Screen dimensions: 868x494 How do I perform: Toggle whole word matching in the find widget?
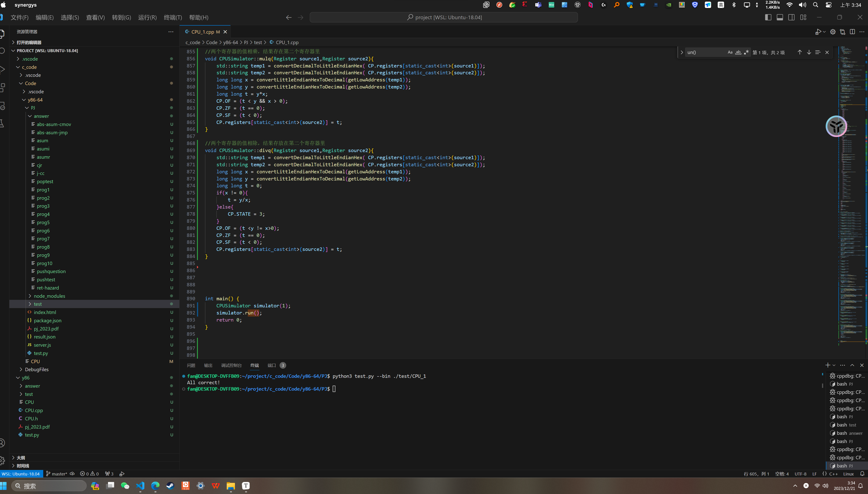pyautogui.click(x=738, y=52)
